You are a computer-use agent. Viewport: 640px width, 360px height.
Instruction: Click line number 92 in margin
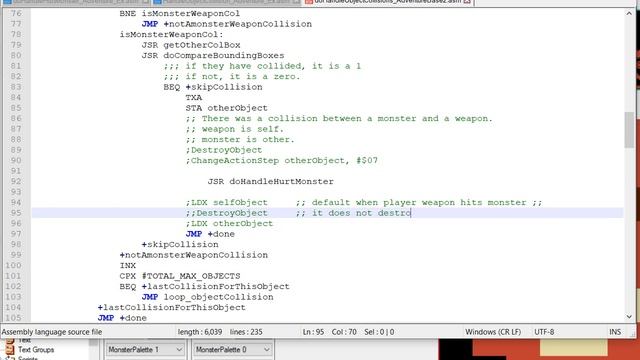pyautogui.click(x=16, y=181)
